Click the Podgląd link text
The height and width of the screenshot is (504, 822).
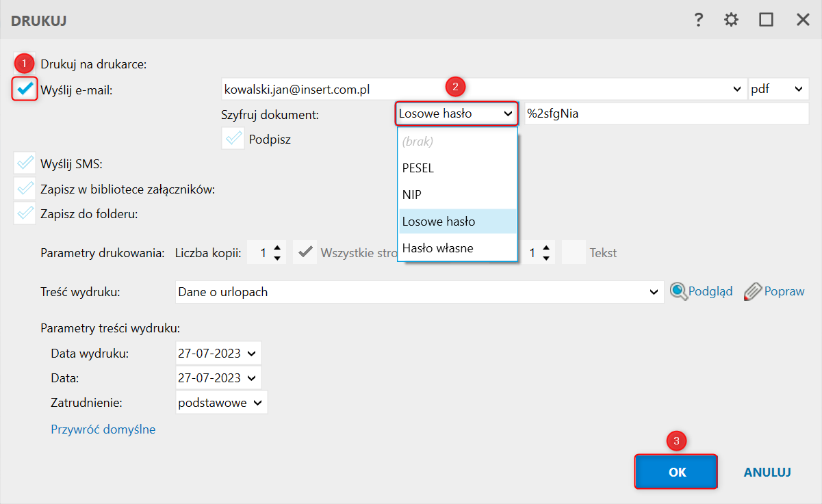point(710,291)
